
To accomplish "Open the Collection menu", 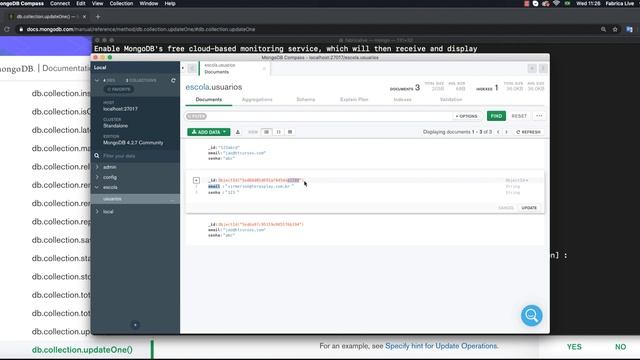I will pos(121,3).
